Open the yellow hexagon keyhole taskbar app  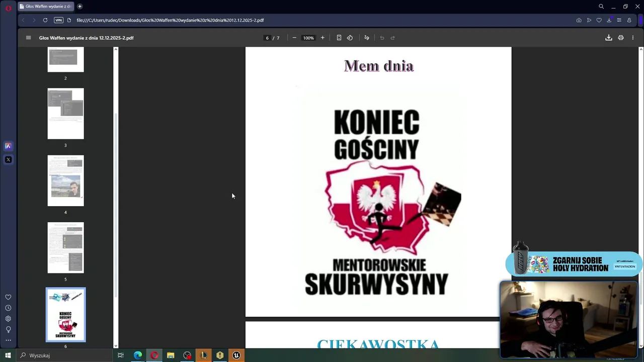pos(220,355)
